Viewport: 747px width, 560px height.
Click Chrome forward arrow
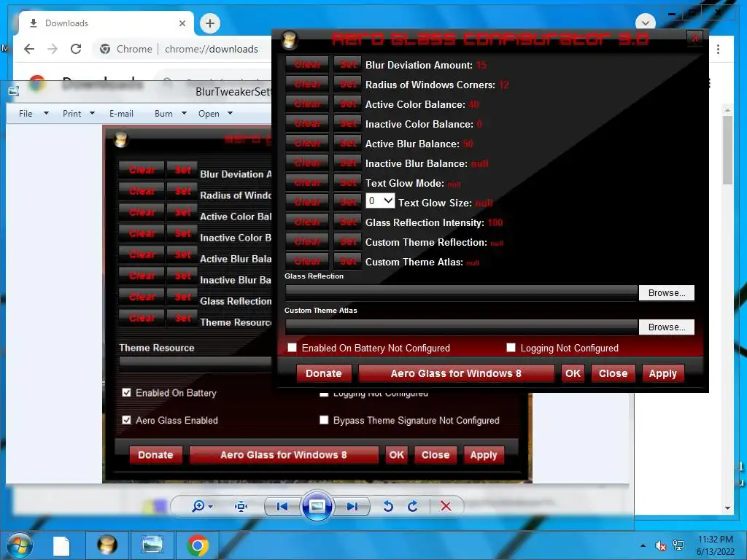click(x=53, y=49)
